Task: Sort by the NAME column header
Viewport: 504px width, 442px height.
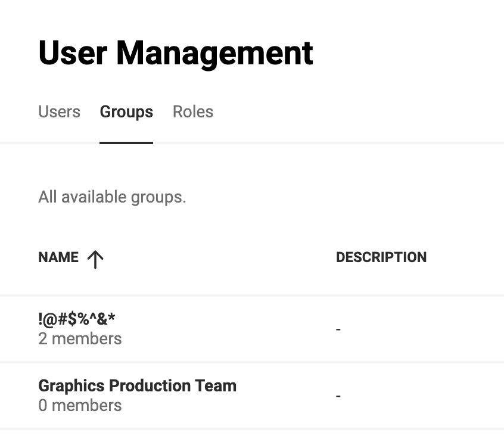Action: point(58,257)
